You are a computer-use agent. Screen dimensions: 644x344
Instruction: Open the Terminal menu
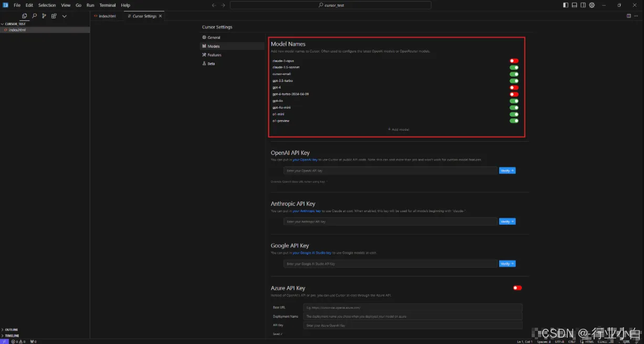[x=108, y=5]
